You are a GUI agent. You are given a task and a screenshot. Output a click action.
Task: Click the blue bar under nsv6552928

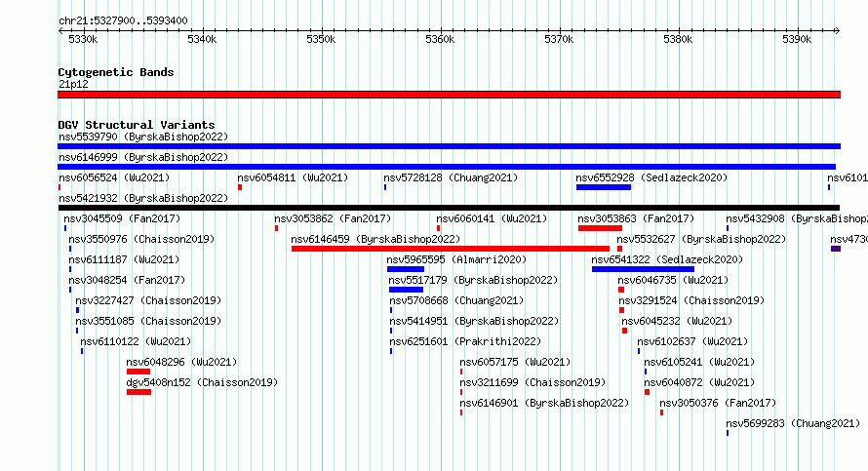[x=604, y=187]
